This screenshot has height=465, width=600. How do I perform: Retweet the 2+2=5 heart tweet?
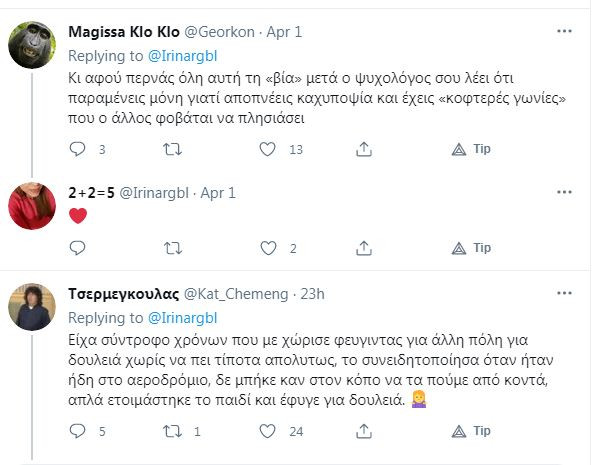[x=171, y=247]
